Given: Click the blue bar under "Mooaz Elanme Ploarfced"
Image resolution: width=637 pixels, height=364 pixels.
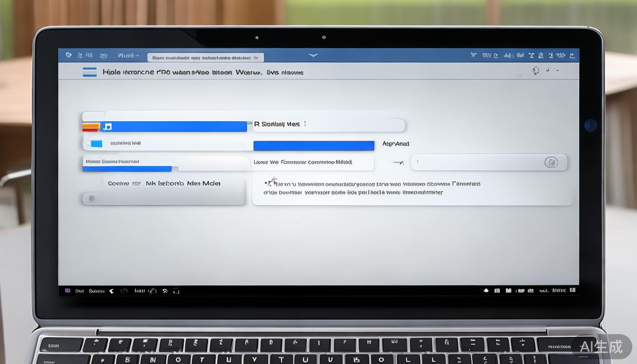Looking at the screenshot, I should (127, 169).
